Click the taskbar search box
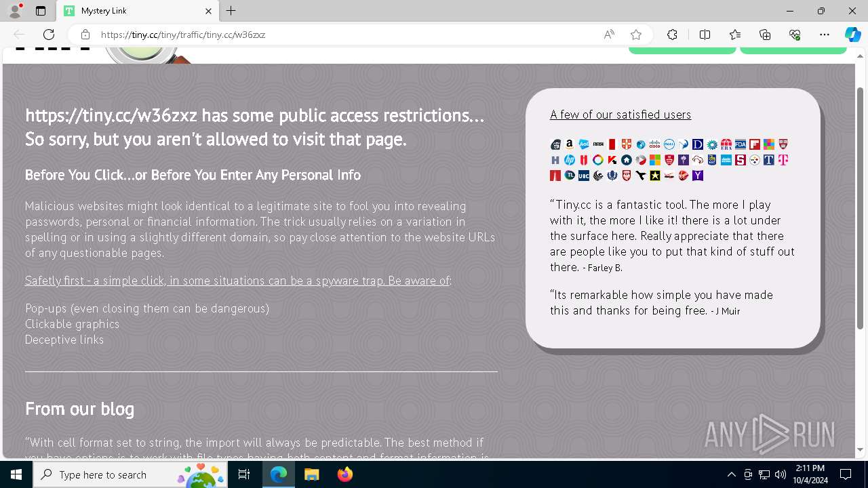This screenshot has width=868, height=488. click(130, 474)
